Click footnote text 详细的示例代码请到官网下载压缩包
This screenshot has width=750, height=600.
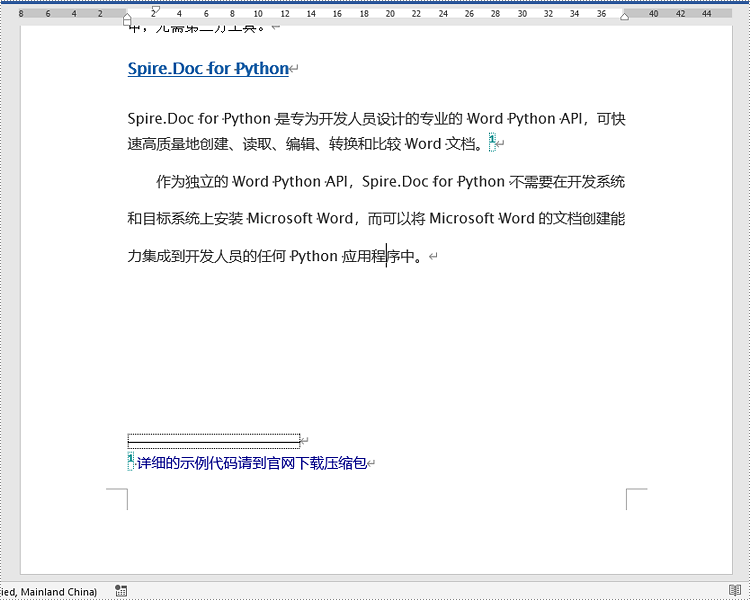[252, 463]
